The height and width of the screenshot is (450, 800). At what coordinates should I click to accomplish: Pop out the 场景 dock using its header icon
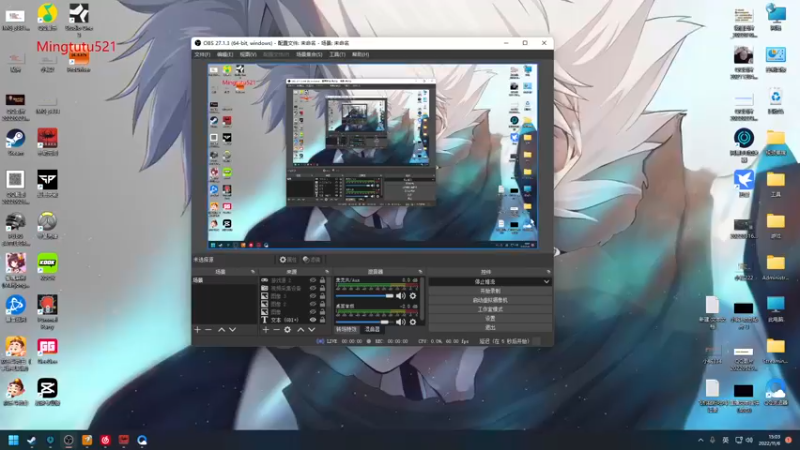253,272
